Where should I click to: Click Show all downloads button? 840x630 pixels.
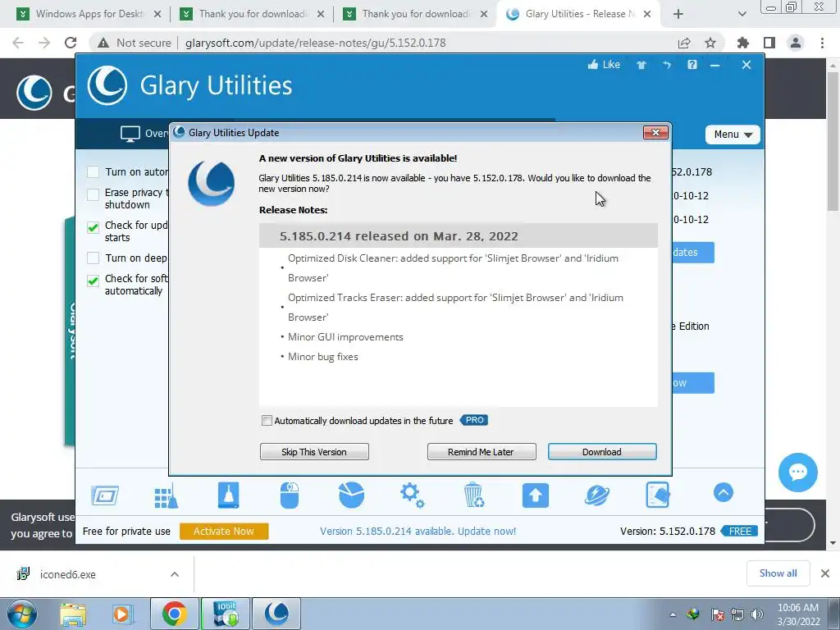778,573
